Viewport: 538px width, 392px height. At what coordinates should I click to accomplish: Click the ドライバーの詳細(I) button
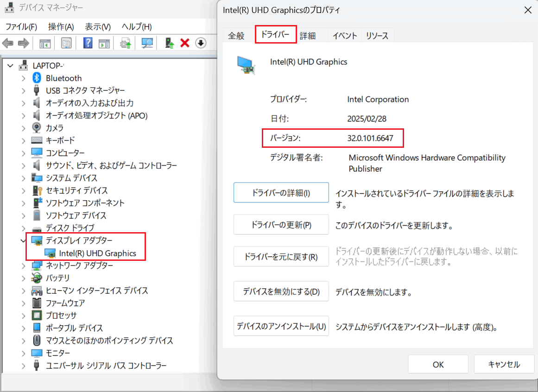tap(281, 193)
